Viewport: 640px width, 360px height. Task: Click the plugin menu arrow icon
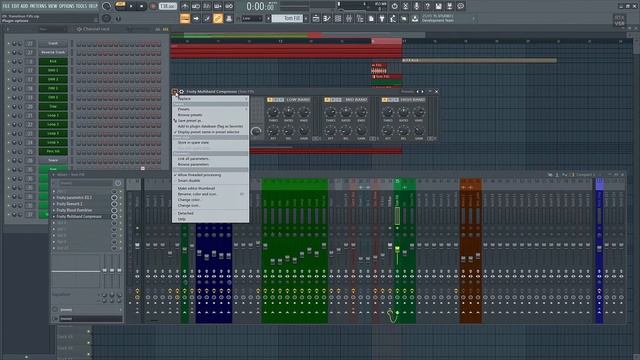coord(175,92)
